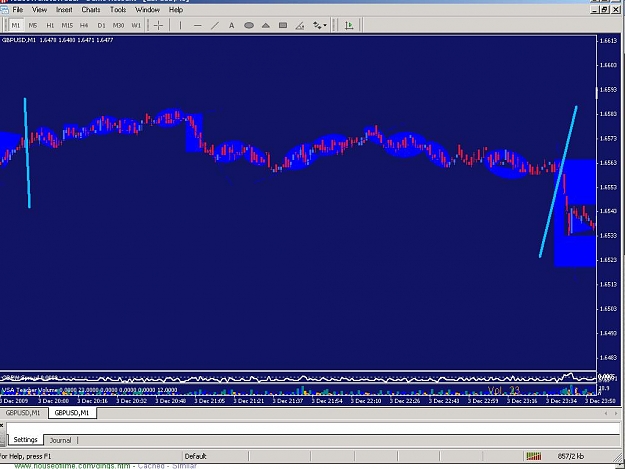This screenshot has height=469, width=625.
Task: Click the 857/2 kb traffic indicator
Action: coord(571,456)
